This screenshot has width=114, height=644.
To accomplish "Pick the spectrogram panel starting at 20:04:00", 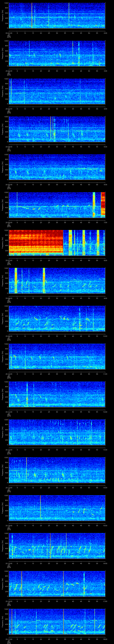I will pos(57,129).
